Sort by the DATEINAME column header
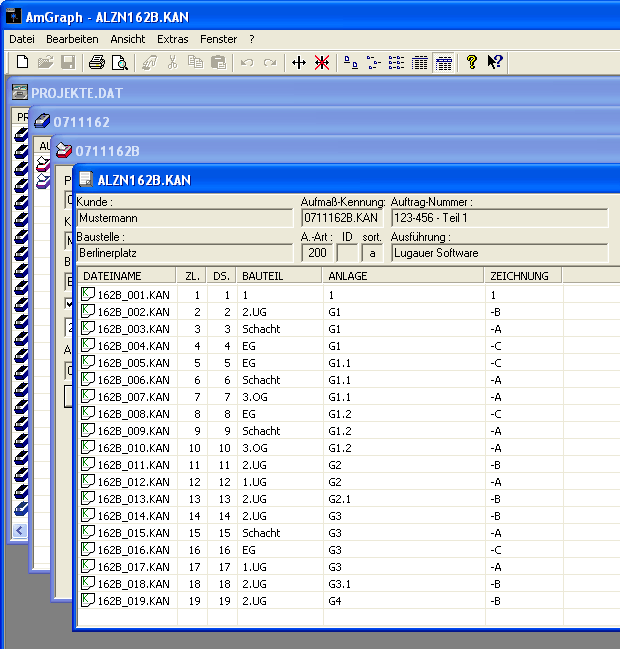The height and width of the screenshot is (649, 620). coord(127,276)
